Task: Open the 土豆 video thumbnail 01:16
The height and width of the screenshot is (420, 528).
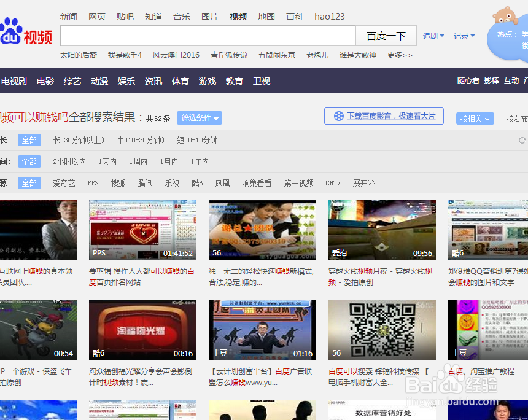Action: 262,330
